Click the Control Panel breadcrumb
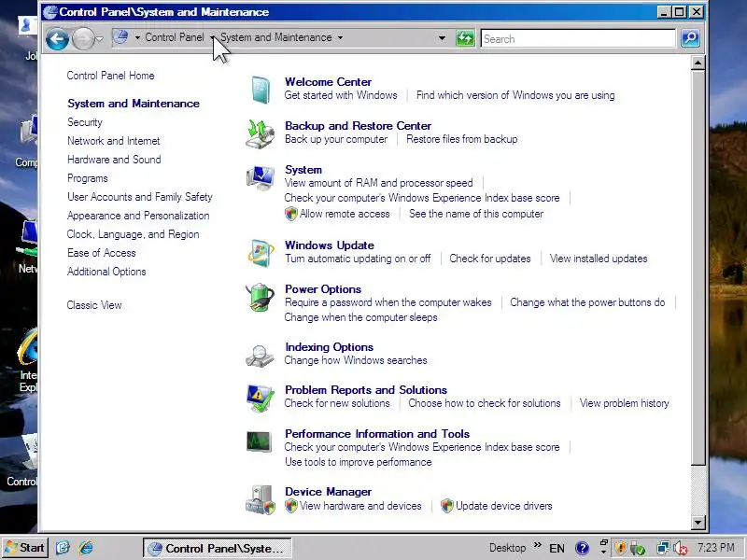Image resolution: width=747 pixels, height=560 pixels. pos(175,37)
